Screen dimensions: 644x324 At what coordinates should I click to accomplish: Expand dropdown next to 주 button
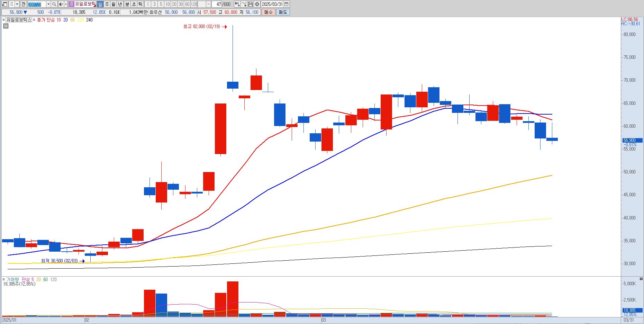pos(17,4)
